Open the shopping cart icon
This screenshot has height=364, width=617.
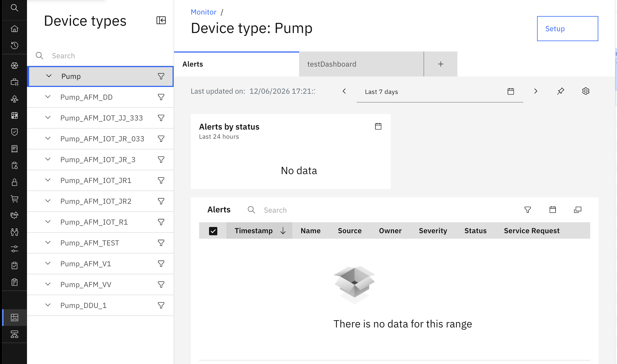(15, 199)
